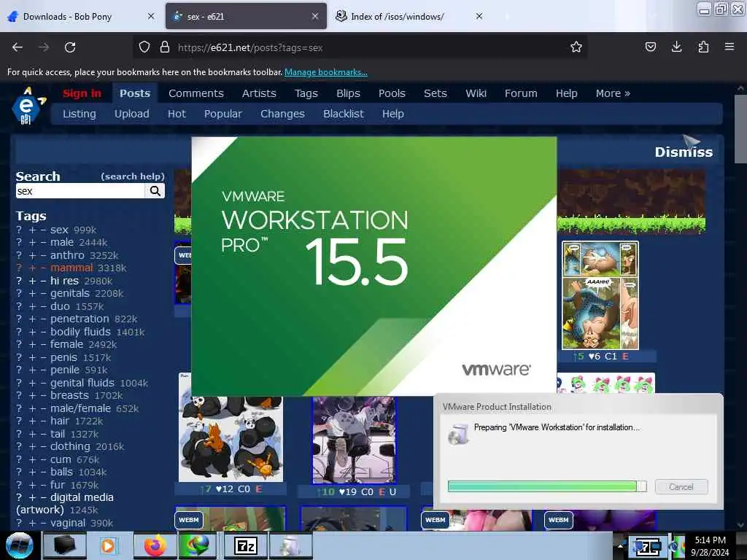This screenshot has width=747, height=560.
Task: Close the active e621 tab
Action: [x=315, y=16]
